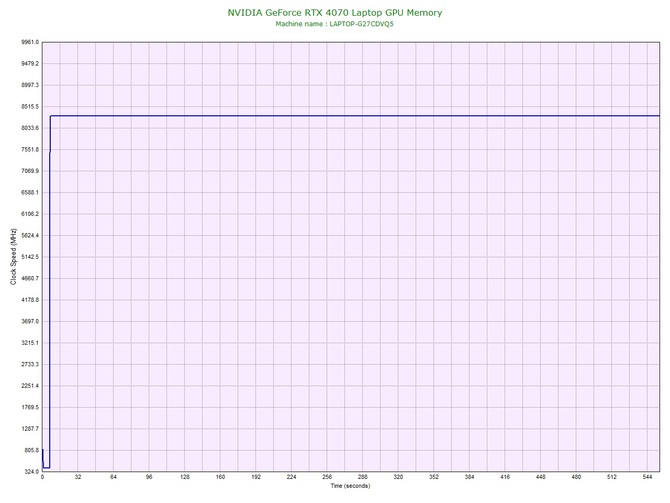Click the y-axis value 5624.4

pyautogui.click(x=30, y=235)
